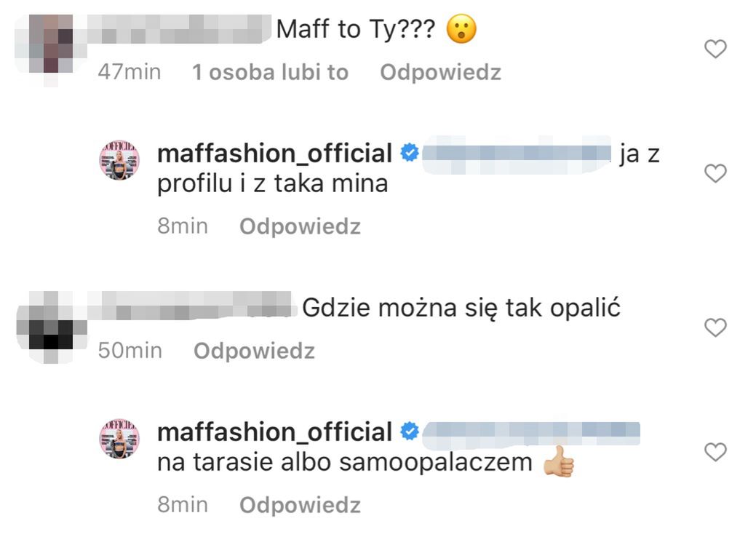The height and width of the screenshot is (537, 756).
Task: Like the "Gdzie można się tak opalić" comment
Action: click(716, 328)
